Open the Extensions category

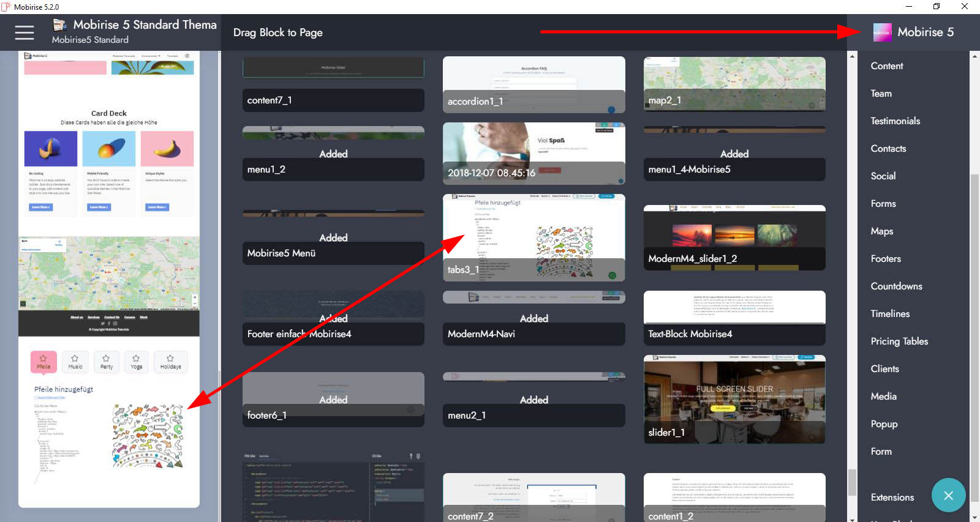(892, 498)
